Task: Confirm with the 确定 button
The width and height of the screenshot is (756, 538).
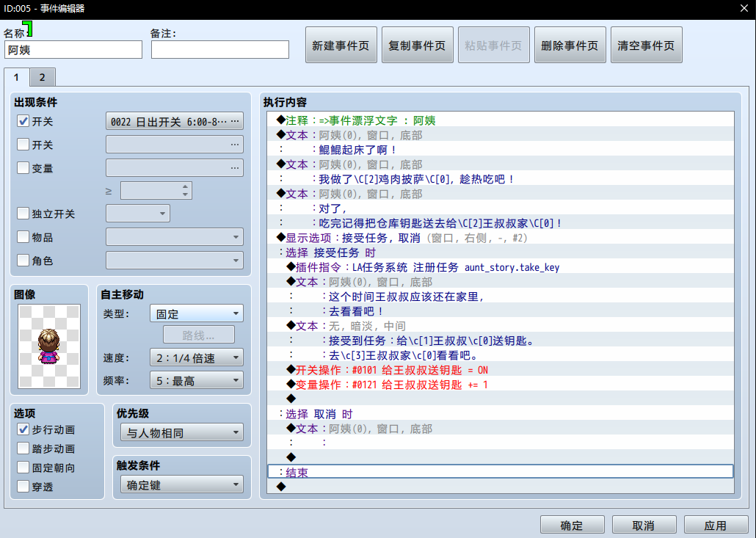Action: [573, 525]
